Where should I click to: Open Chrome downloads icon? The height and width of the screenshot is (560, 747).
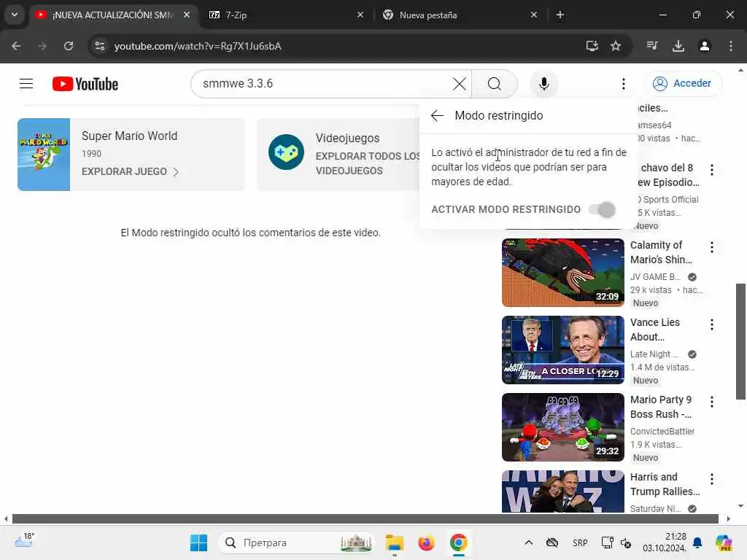click(x=678, y=46)
